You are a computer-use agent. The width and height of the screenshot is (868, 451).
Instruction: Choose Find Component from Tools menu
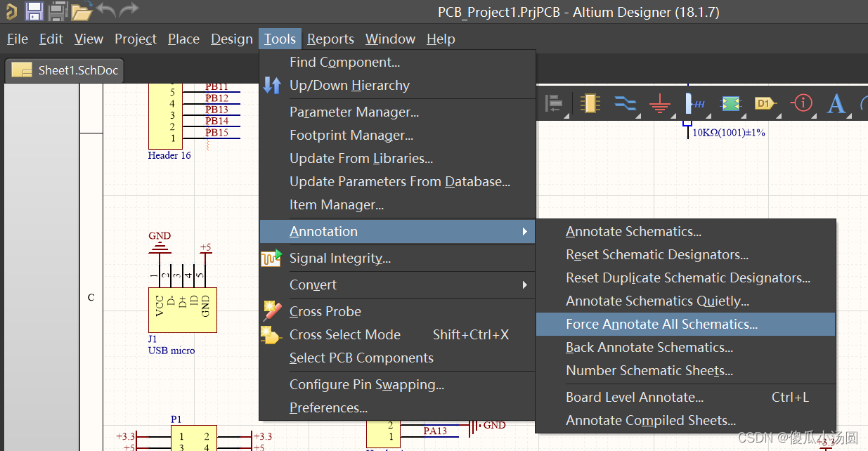[397, 62]
